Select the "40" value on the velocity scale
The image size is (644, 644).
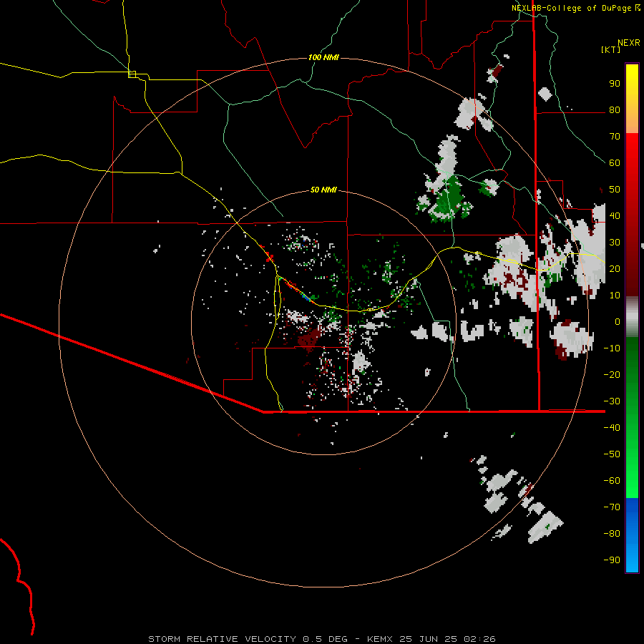coord(615,216)
